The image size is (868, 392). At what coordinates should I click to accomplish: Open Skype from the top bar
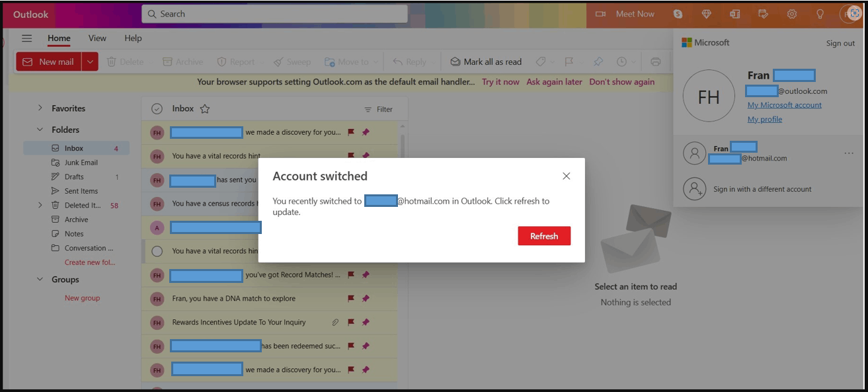pyautogui.click(x=678, y=14)
